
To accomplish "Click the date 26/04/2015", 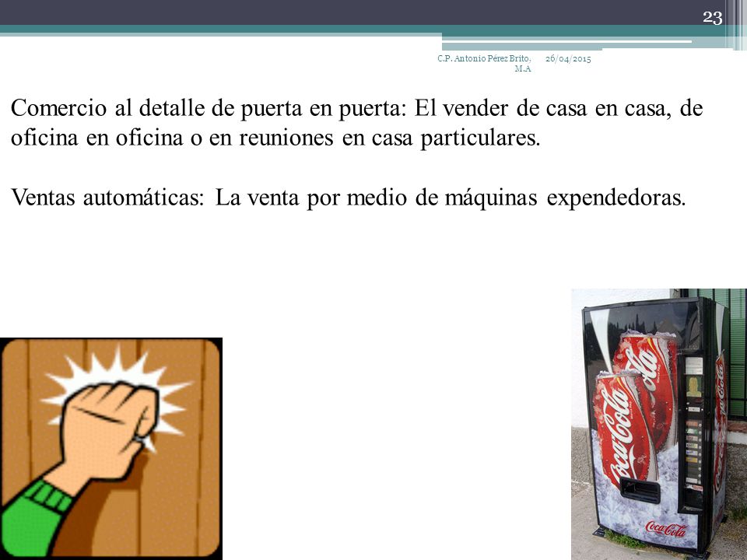I will pos(568,58).
